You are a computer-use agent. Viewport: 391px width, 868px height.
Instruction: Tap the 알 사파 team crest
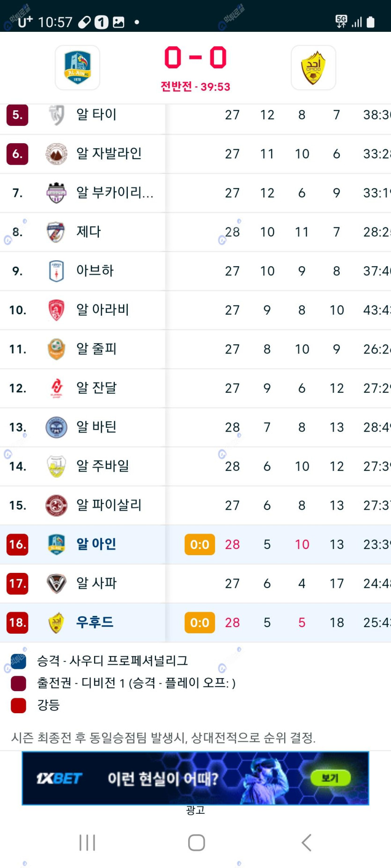click(x=56, y=583)
